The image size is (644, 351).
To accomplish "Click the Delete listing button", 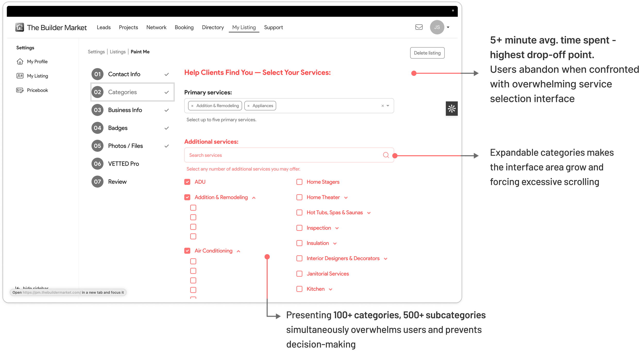I will pyautogui.click(x=427, y=53).
